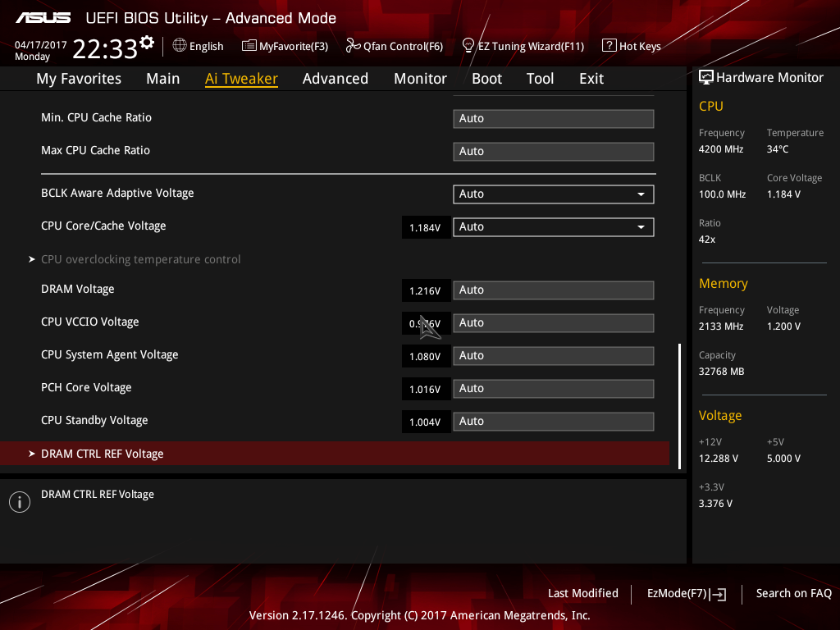The height and width of the screenshot is (630, 840).
Task: Show the Hot Keys label
Action: click(640, 47)
